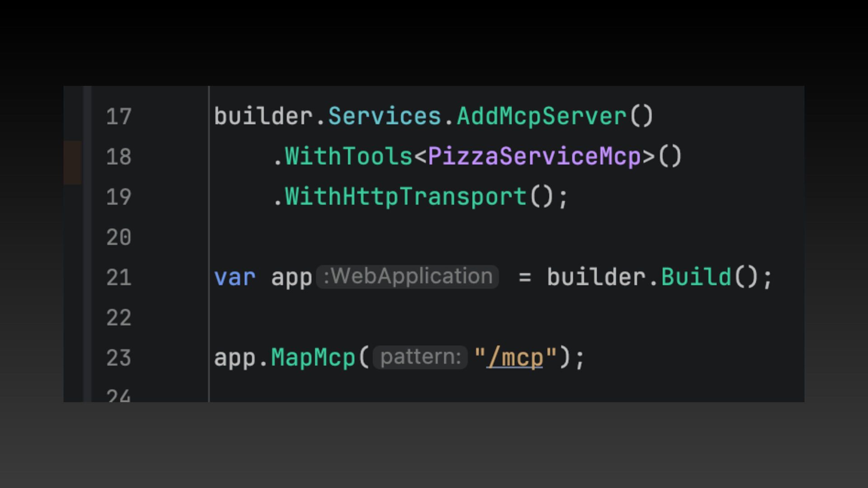868x488 pixels.
Task: Click line number 18 in gutter
Action: tap(118, 157)
